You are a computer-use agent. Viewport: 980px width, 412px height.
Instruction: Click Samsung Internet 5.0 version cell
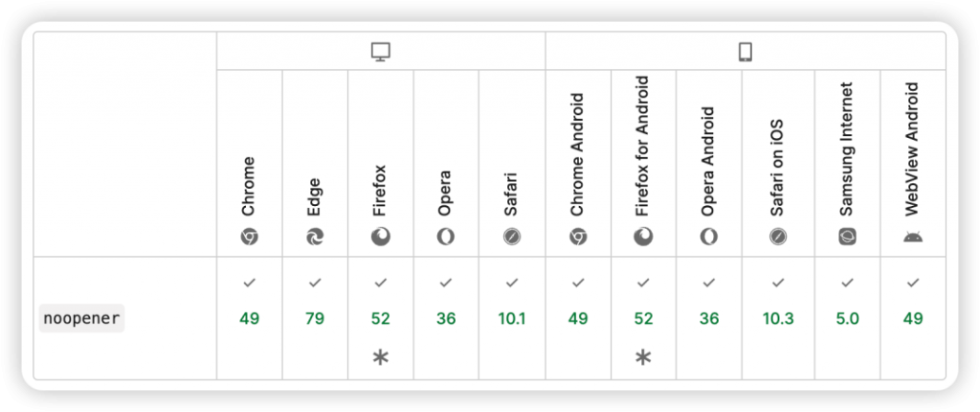coord(848,318)
